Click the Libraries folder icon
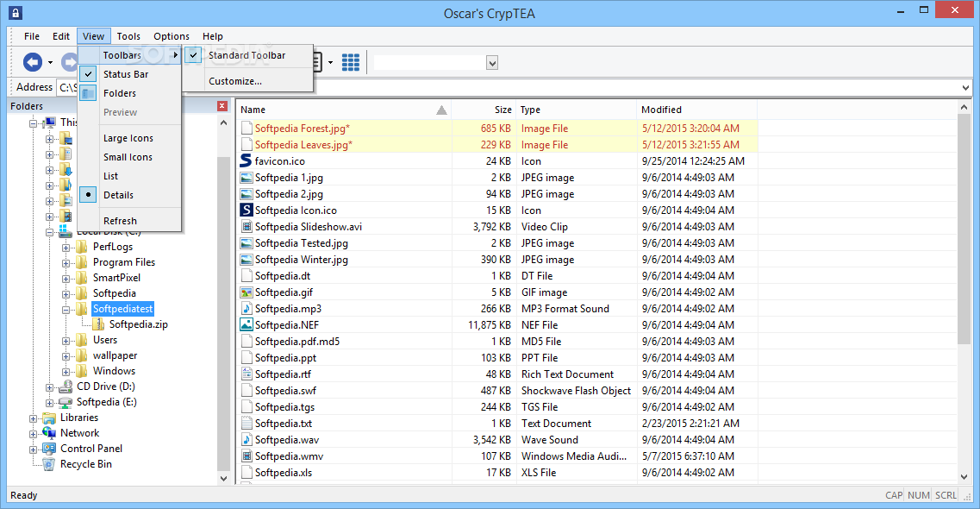Screen dimensions: 980x509 coord(49,417)
